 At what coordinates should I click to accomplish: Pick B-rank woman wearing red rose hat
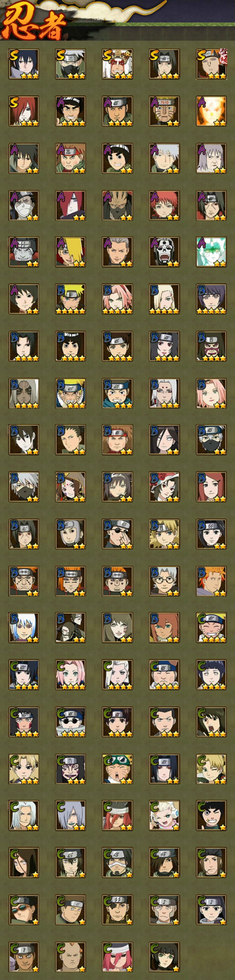164,487
